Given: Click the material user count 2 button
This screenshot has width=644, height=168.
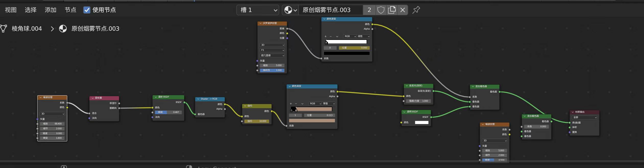Looking at the screenshot, I should 369,10.
